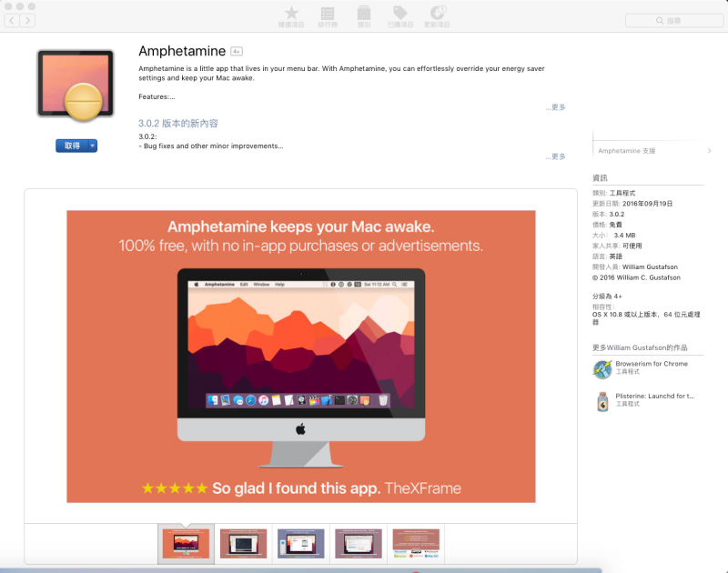Click the 版本 3.0.2 value in 資訊

[617, 214]
